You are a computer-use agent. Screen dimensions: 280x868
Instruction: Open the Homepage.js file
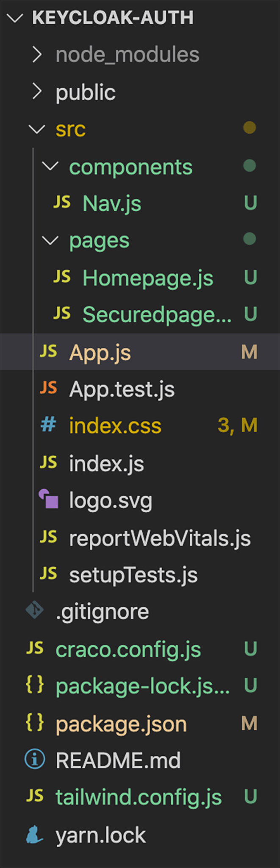[x=146, y=278]
